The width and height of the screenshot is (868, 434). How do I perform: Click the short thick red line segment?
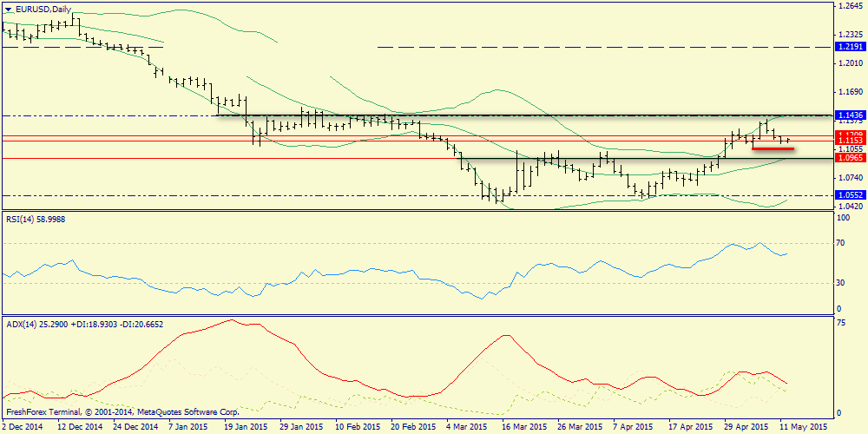pyautogui.click(x=773, y=148)
